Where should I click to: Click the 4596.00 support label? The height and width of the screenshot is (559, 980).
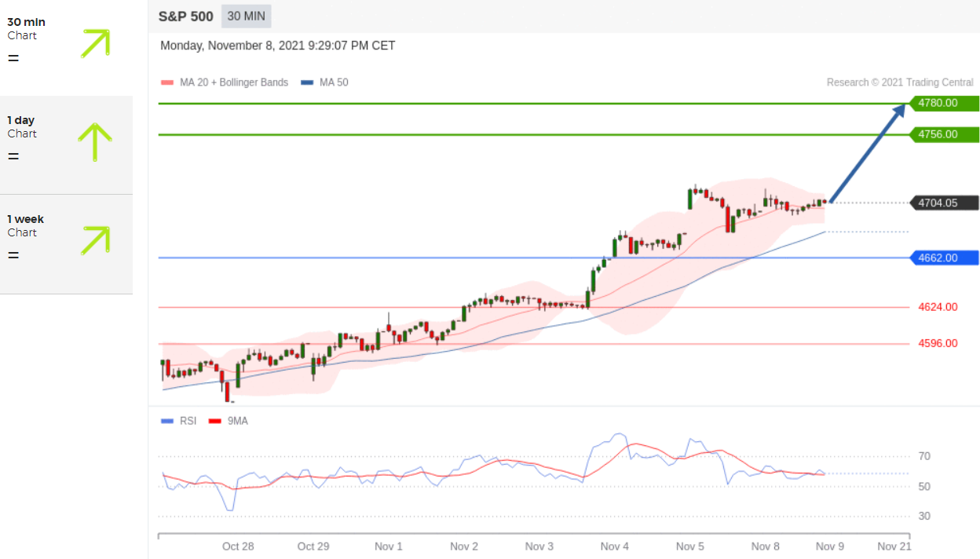tap(938, 343)
